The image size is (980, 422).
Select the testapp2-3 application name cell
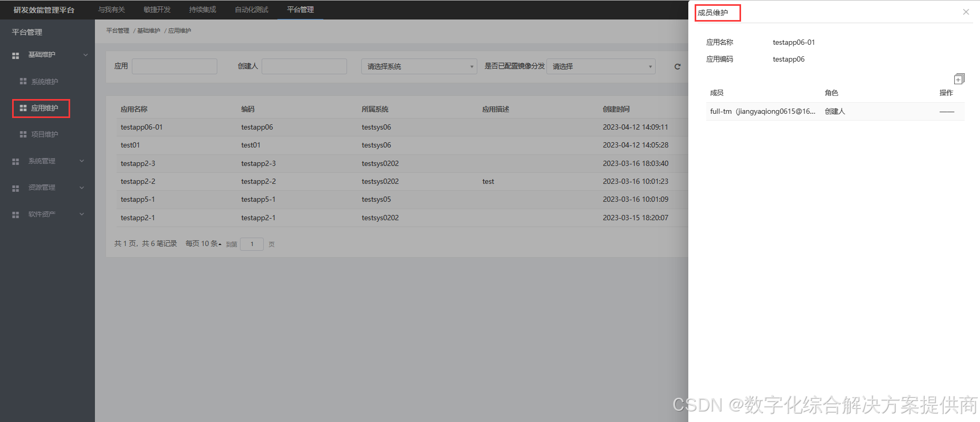tap(138, 163)
